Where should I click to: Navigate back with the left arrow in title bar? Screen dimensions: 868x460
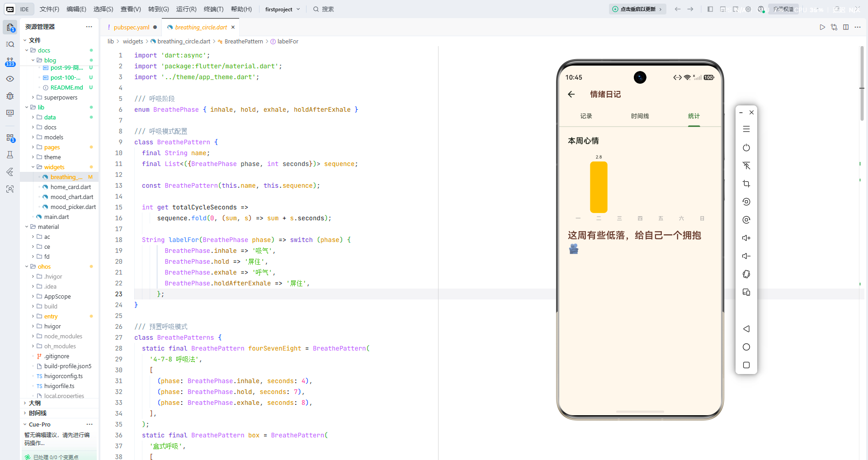[x=677, y=9]
